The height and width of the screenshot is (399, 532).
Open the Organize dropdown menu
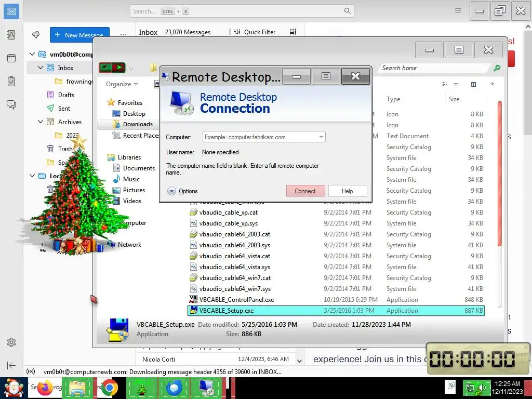pos(122,84)
